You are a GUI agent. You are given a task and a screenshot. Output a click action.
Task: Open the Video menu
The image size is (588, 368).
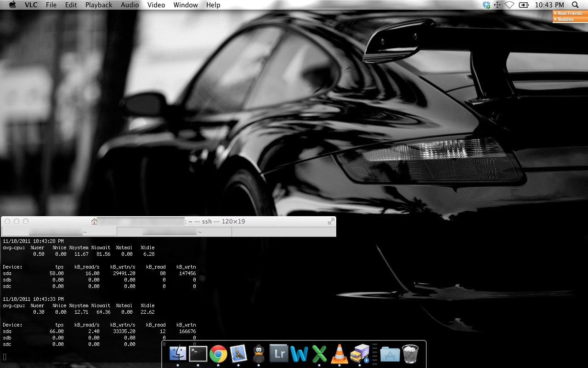(x=156, y=5)
